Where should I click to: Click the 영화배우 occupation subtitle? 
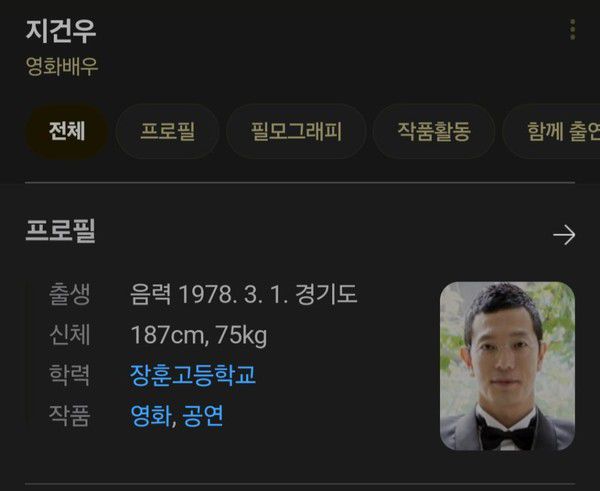62,66
